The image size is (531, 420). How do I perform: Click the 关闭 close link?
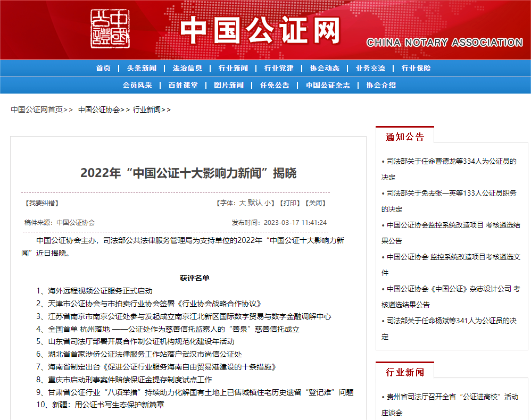(316, 203)
